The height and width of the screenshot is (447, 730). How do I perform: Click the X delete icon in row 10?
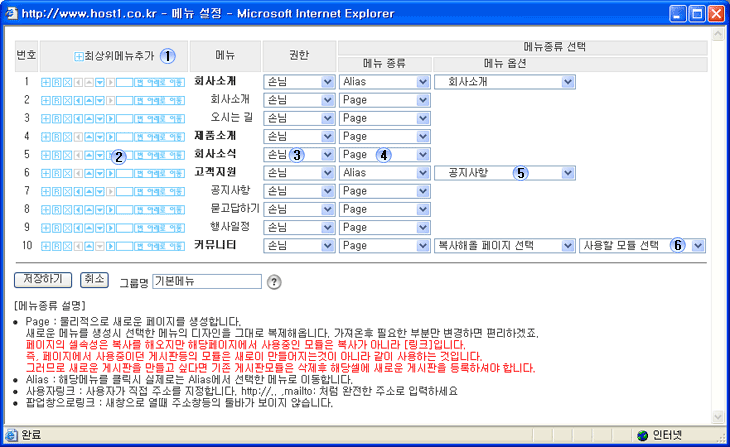click(66, 245)
